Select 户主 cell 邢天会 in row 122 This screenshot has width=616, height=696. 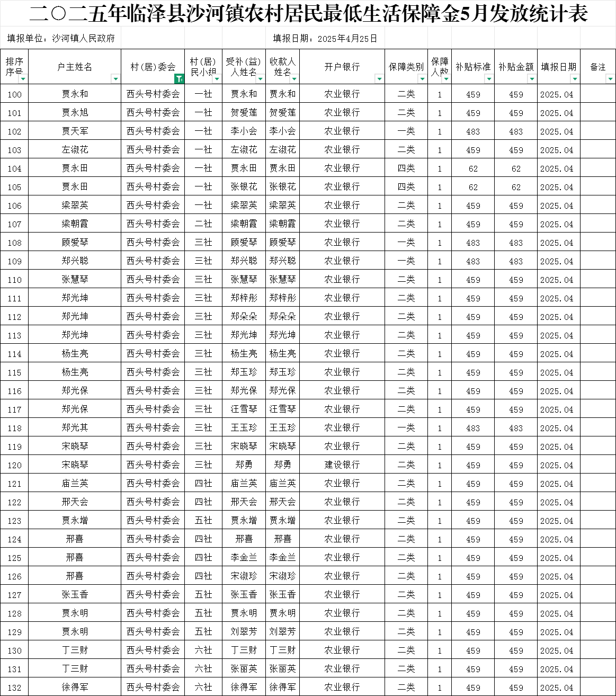pyautogui.click(x=75, y=502)
